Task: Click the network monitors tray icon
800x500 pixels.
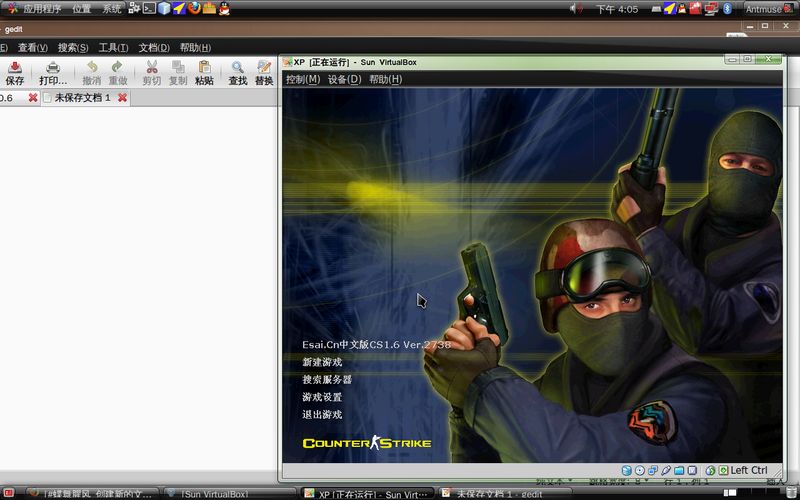Action: click(711, 9)
